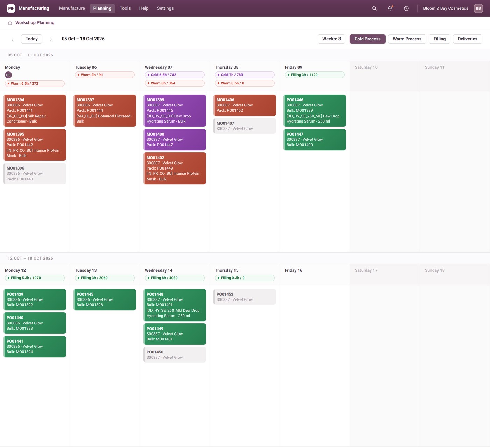The height and width of the screenshot is (448, 490).
Task: Open the notifications bell
Action: 390,8
